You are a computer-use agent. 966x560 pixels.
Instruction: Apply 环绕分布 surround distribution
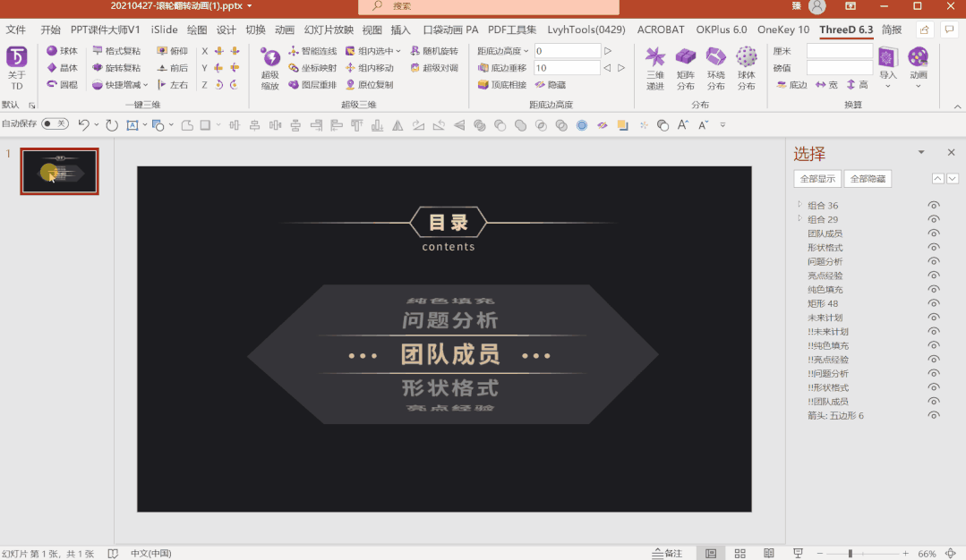coord(716,68)
